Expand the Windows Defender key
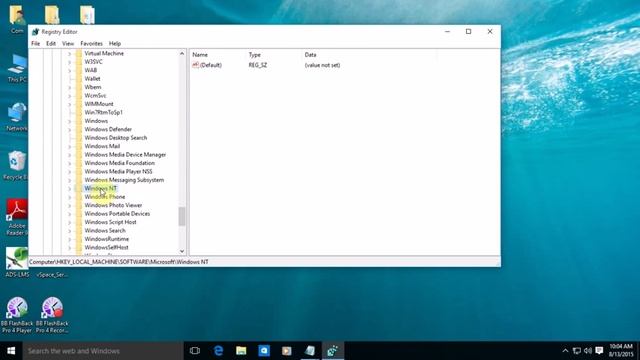 69,129
